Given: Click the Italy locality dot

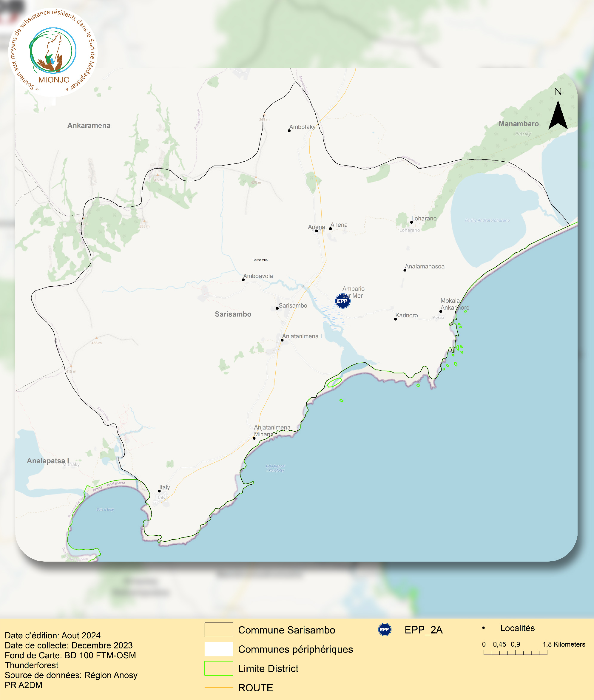Looking at the screenshot, I should pyautogui.click(x=159, y=491).
